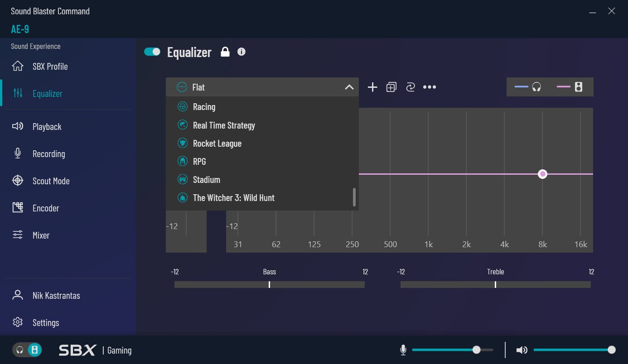Mute output via bottom speaker volume icon
The width and height of the screenshot is (628, 364).
click(x=522, y=350)
